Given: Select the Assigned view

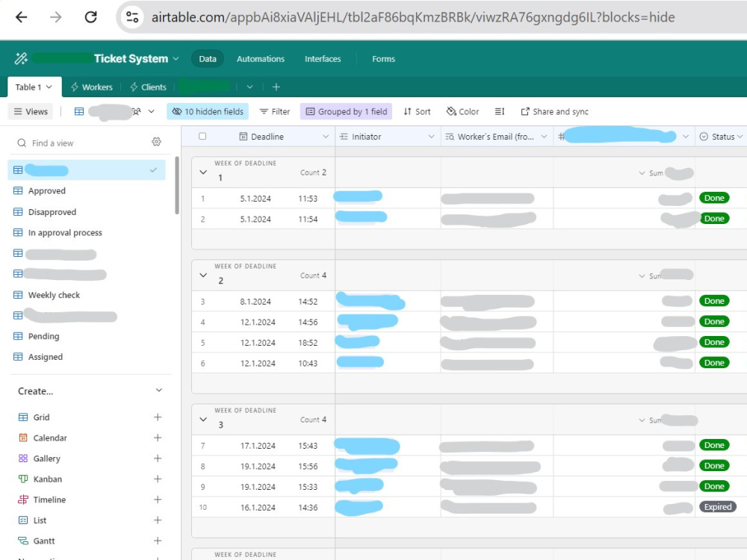Looking at the screenshot, I should (x=87, y=357).
